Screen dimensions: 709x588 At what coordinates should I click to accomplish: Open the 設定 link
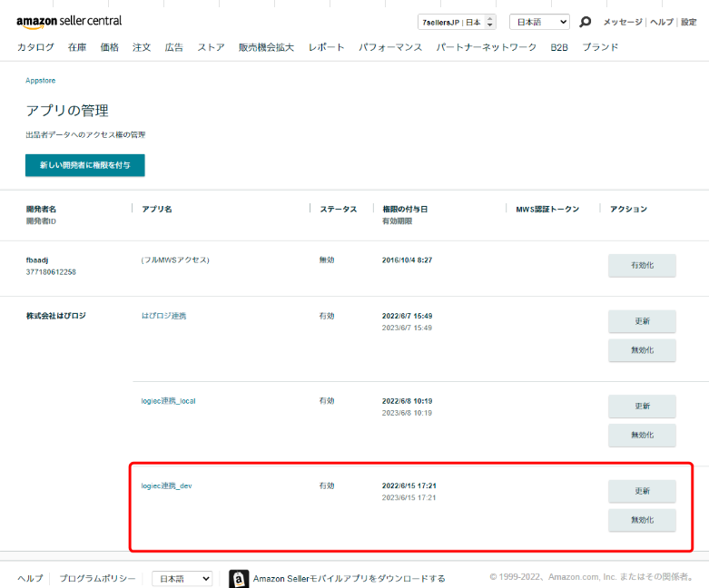689,22
